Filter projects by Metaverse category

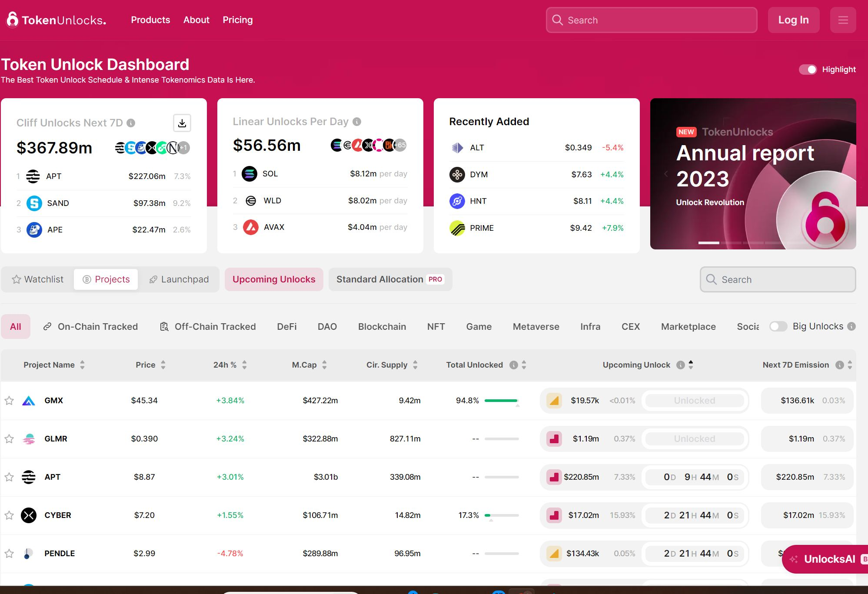(536, 327)
